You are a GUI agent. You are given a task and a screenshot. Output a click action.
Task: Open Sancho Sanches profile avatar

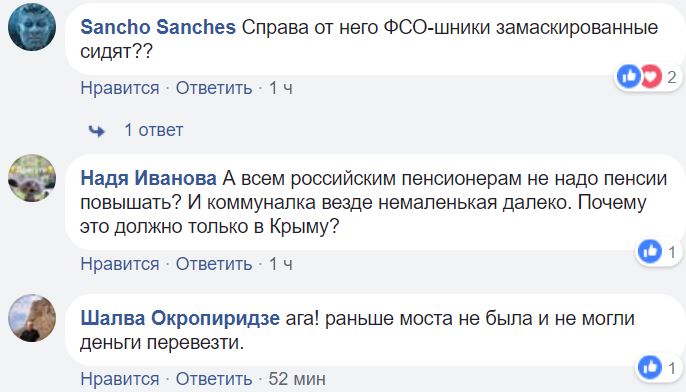(x=32, y=27)
